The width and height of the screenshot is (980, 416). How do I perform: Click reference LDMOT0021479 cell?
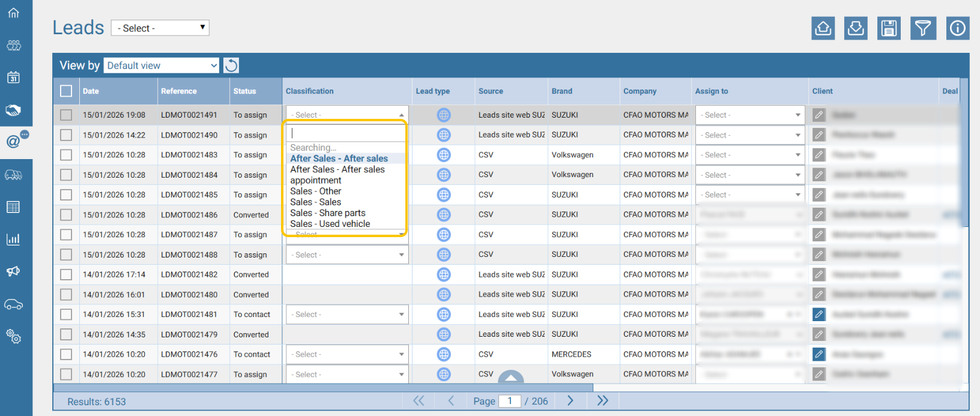(x=189, y=334)
